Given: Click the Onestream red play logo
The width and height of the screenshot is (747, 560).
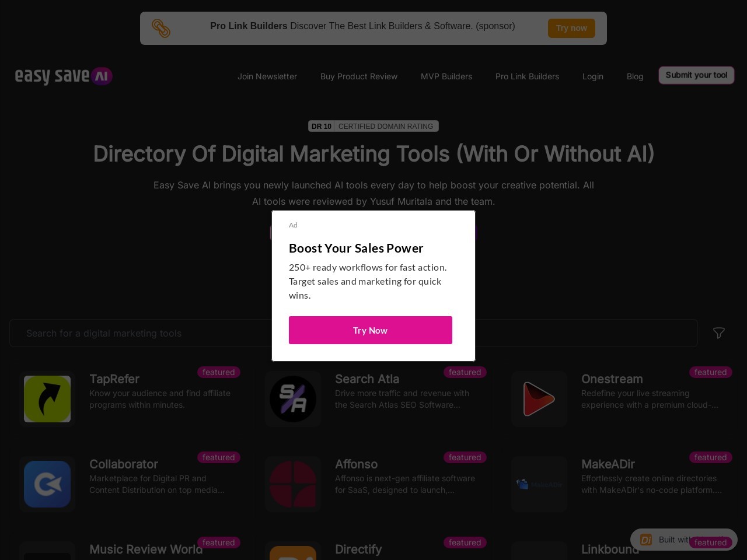Looking at the screenshot, I should [539, 399].
